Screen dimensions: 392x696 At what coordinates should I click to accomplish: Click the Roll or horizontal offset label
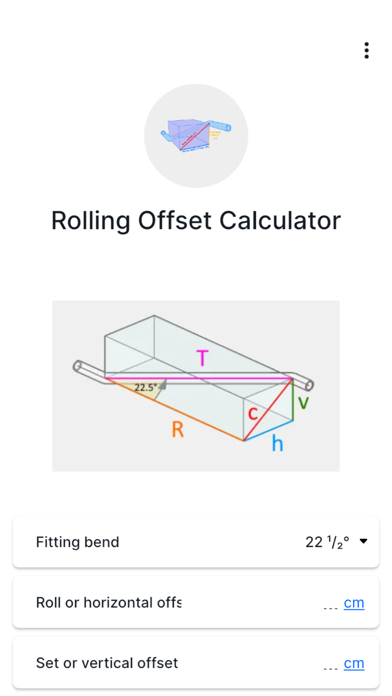coord(109,602)
